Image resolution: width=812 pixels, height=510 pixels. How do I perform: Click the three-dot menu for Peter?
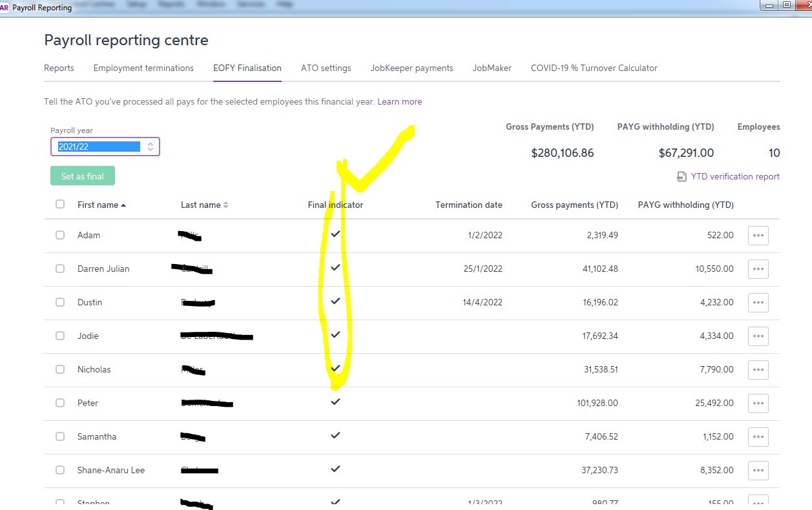click(758, 403)
